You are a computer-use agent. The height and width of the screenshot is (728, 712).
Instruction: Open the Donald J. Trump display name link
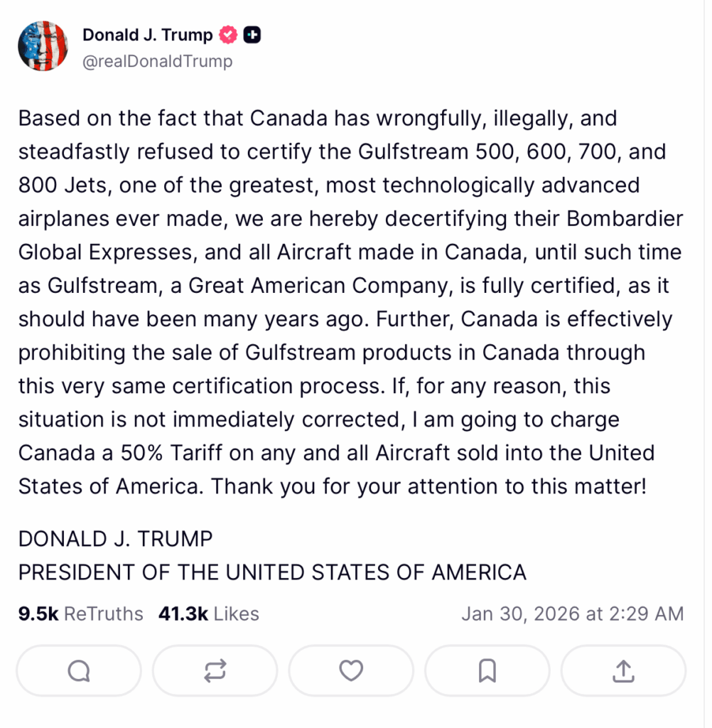click(x=147, y=34)
